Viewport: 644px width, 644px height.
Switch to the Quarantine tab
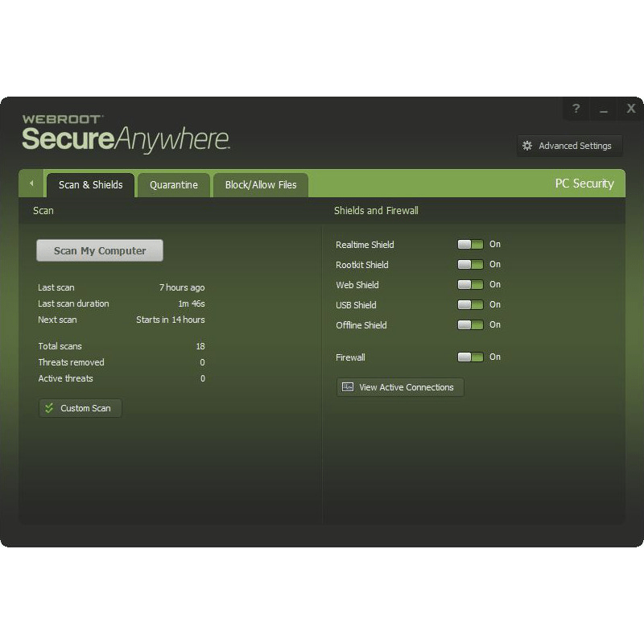(174, 185)
